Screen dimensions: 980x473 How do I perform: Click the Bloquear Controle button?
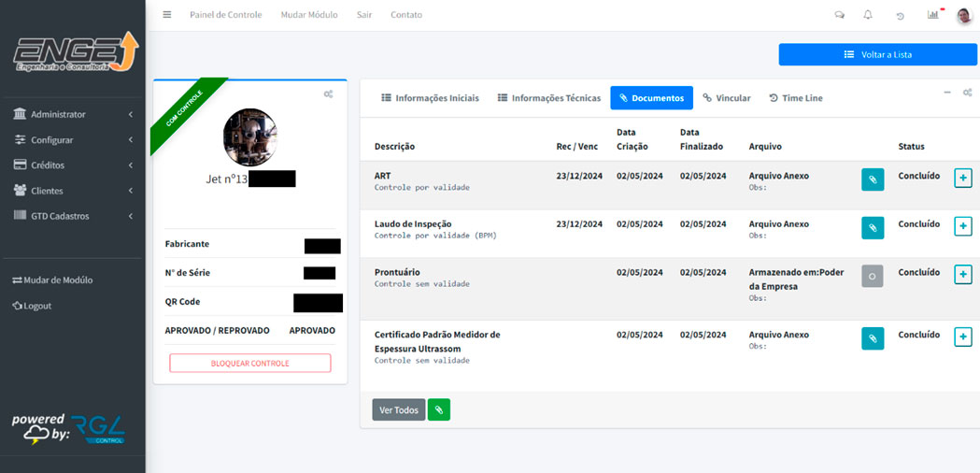click(x=249, y=364)
